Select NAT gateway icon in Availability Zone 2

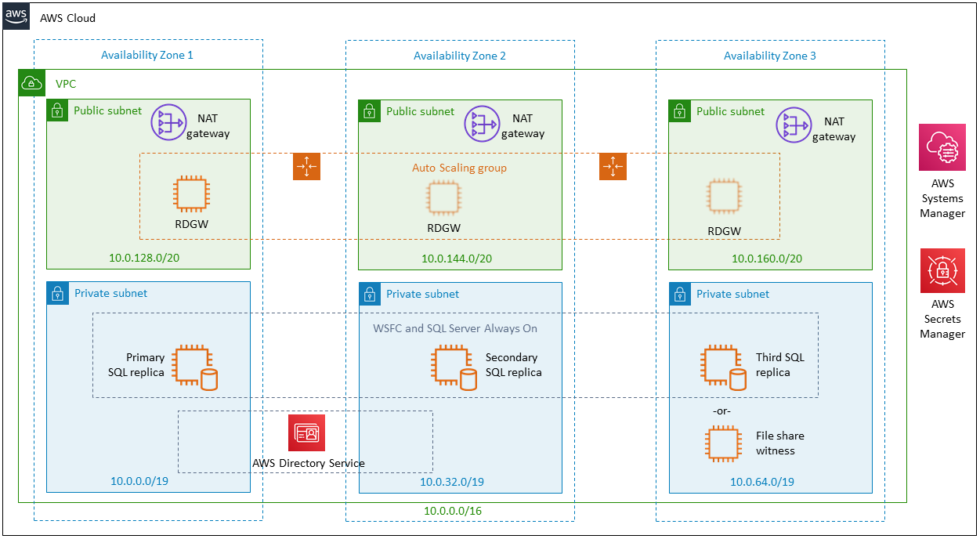point(480,124)
